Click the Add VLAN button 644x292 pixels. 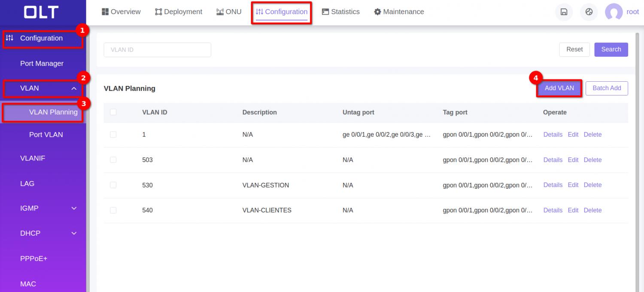[x=559, y=88]
